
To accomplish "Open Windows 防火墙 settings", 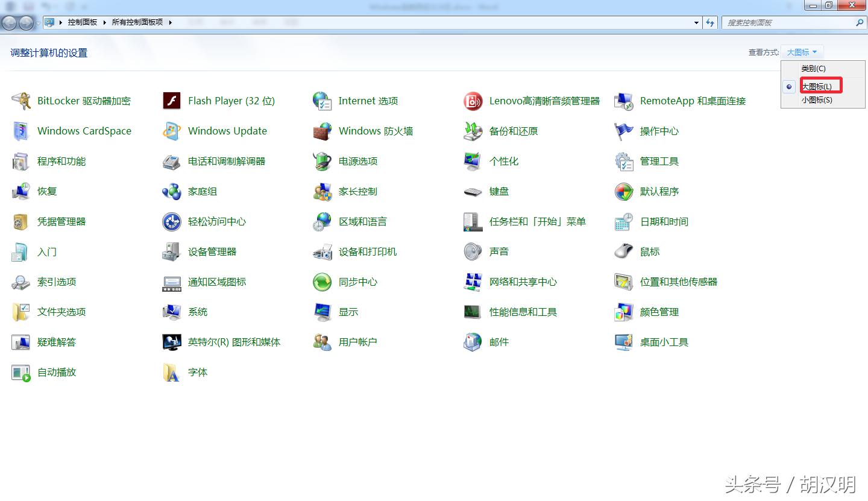I will tap(377, 131).
